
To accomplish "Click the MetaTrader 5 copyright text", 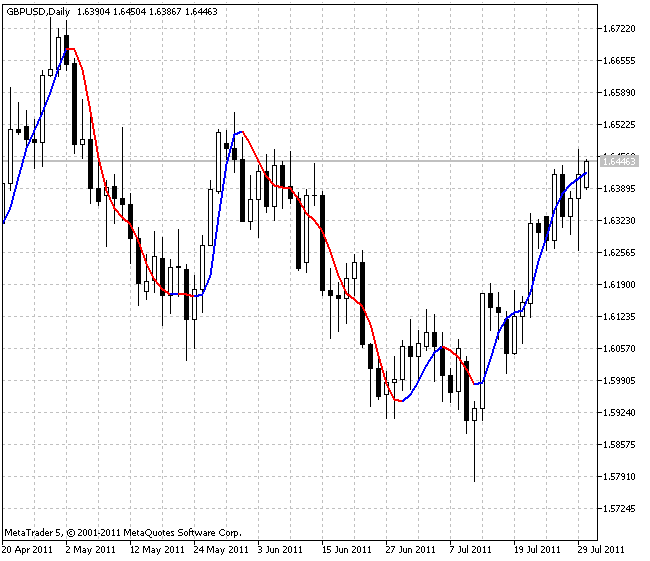I will tap(123, 533).
